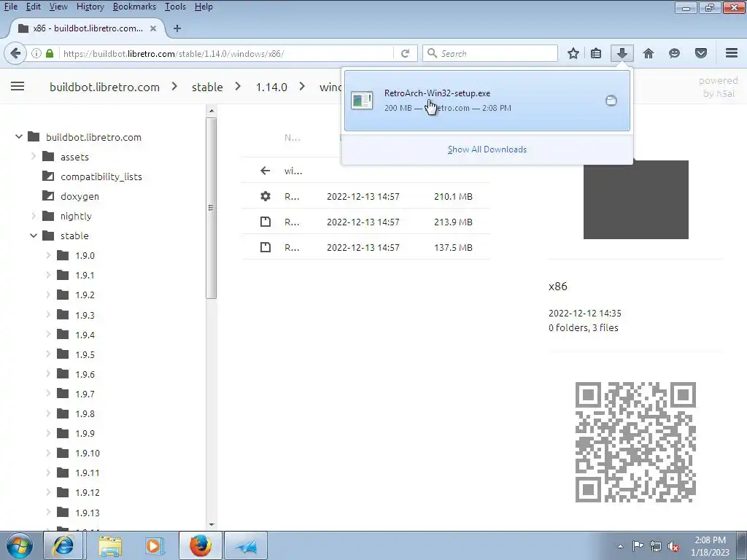Toggle h5ai sidebar hamburger icon
Viewport: 747px width, 560px height.
pos(18,86)
